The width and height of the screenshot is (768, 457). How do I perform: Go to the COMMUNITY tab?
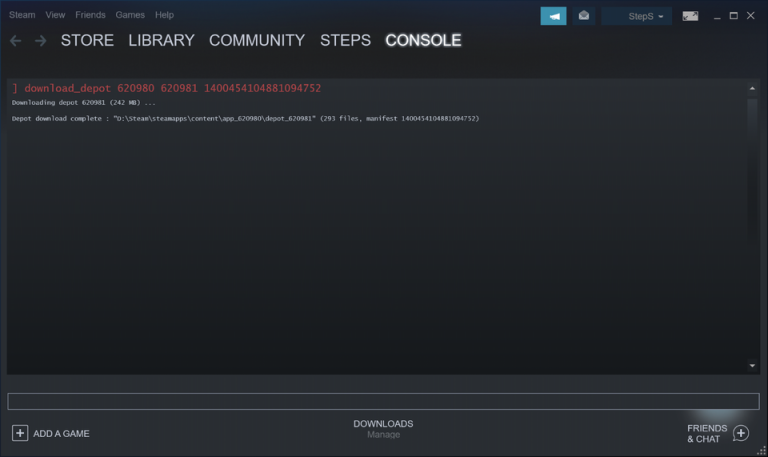point(257,40)
